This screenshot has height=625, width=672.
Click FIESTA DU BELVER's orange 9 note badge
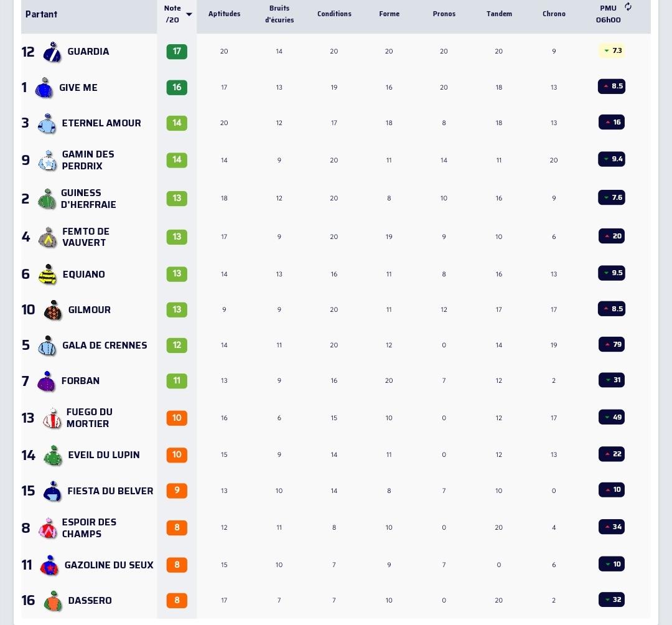pos(177,491)
